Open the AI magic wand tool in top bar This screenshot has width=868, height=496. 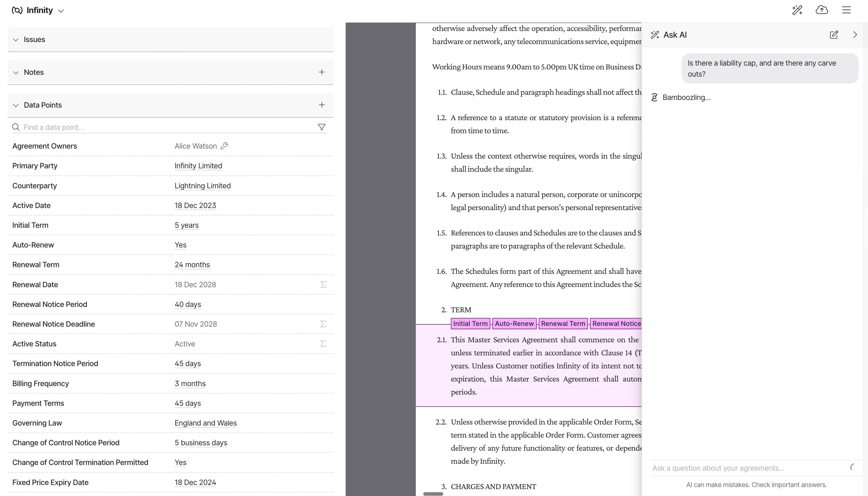(797, 10)
